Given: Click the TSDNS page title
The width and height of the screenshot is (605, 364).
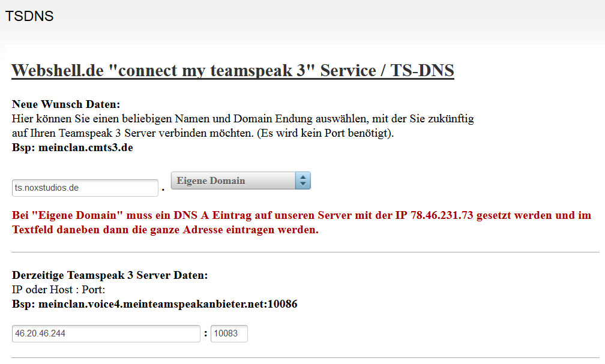Looking at the screenshot, I should [x=29, y=16].
